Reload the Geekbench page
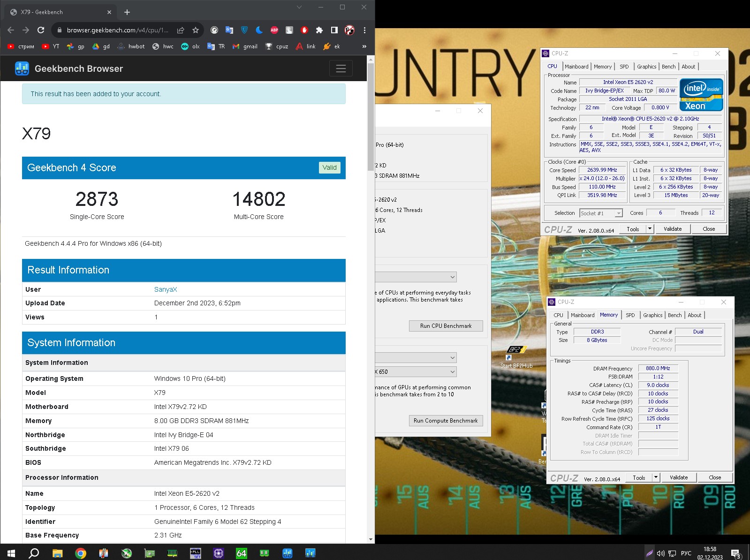This screenshot has width=750, height=560. [41, 30]
